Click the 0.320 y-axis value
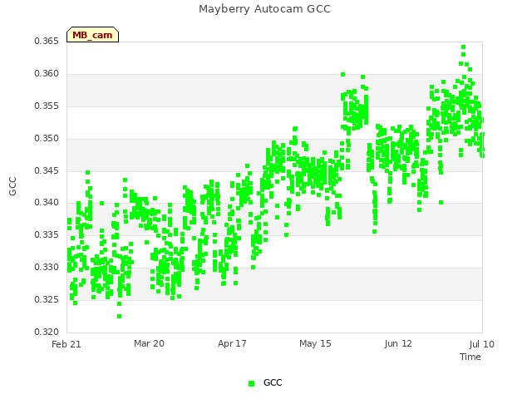Screen dimensions: 532x399 47,332
